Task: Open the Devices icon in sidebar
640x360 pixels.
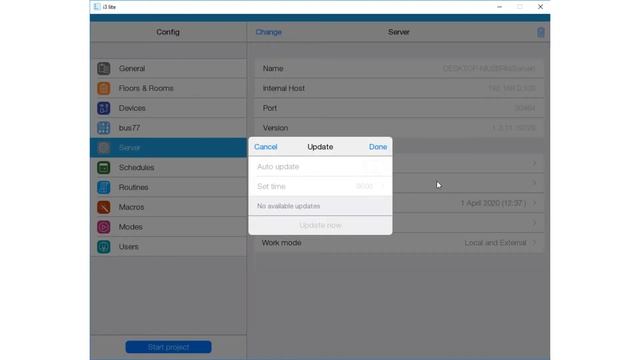Action: (104, 108)
